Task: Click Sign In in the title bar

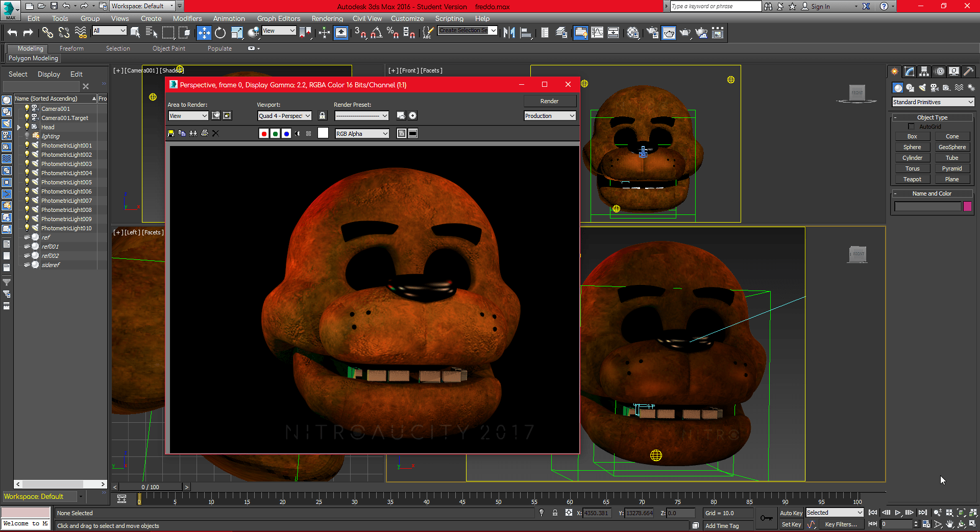Action: tap(820, 7)
